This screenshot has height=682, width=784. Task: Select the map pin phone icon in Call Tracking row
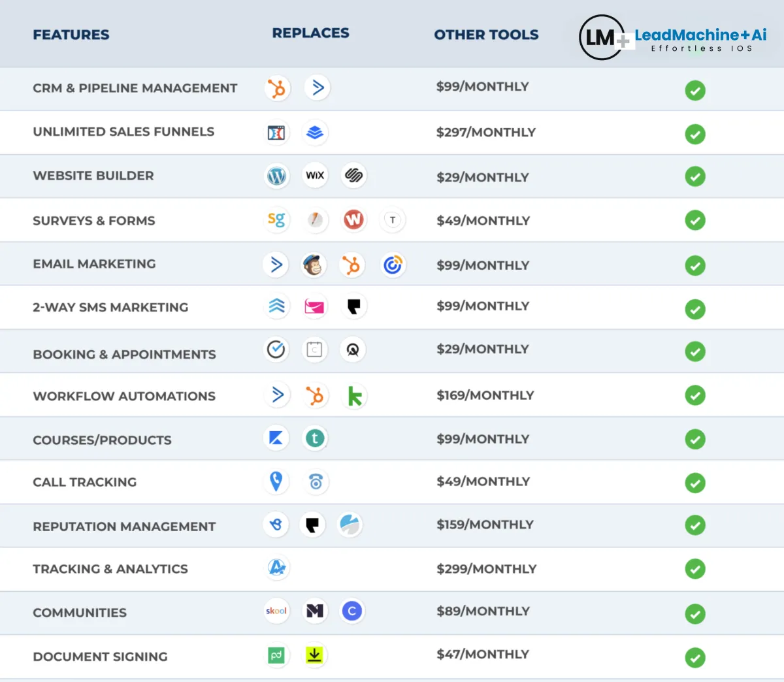click(276, 481)
